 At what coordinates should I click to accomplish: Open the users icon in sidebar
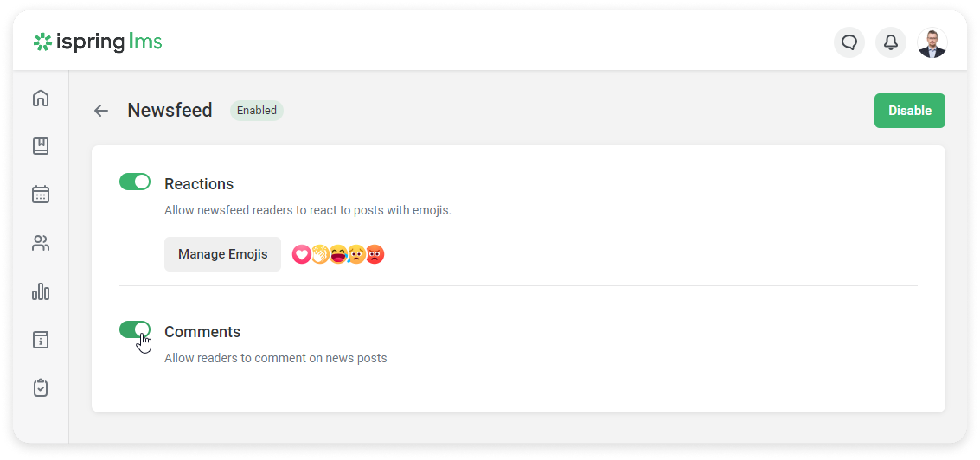coord(40,243)
